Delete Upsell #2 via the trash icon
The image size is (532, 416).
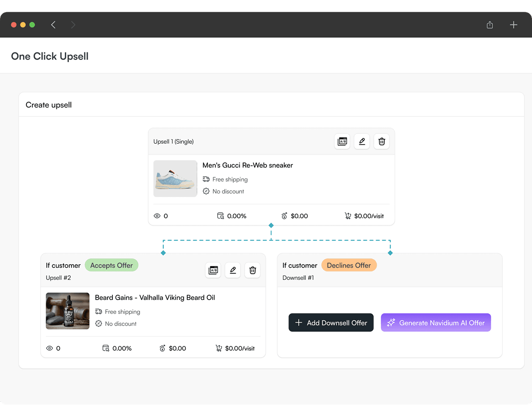(x=252, y=270)
